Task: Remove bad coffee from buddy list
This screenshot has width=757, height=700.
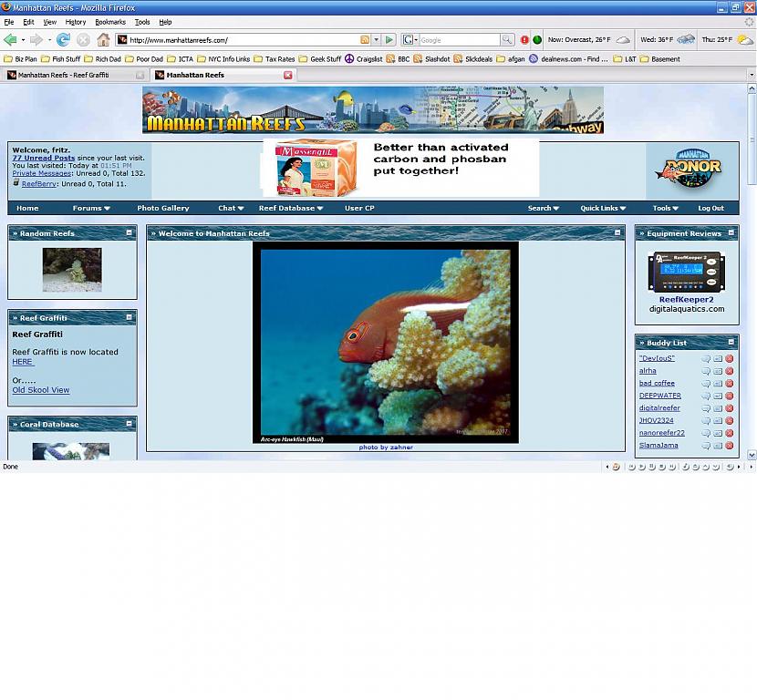Action: click(x=730, y=384)
